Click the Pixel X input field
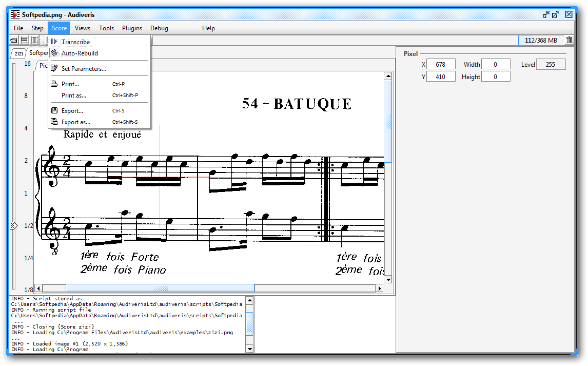Screen dimensions: 588x366 click(x=441, y=65)
